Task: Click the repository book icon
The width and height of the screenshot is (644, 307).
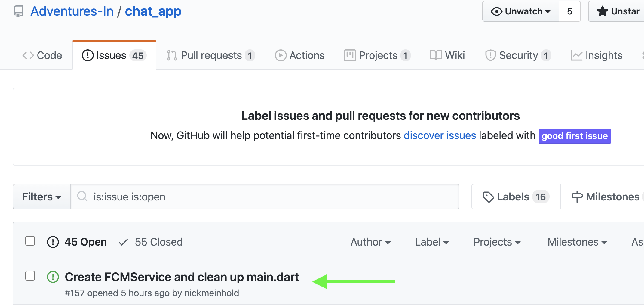Action: point(19,11)
